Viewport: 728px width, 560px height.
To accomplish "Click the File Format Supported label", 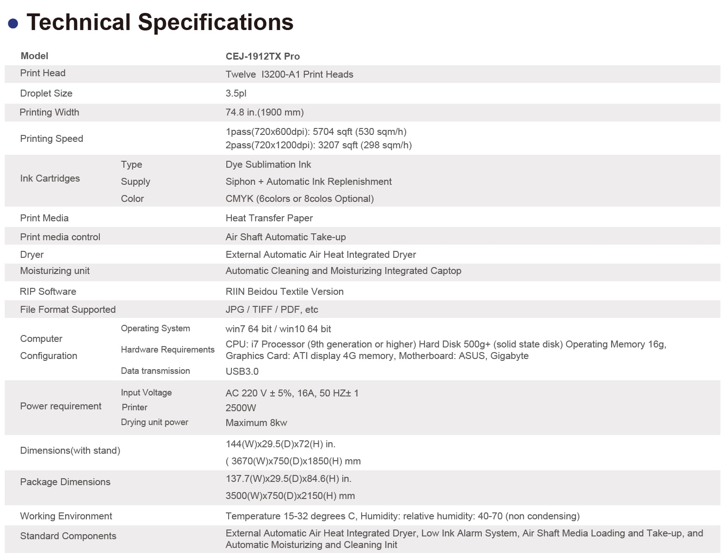I will 67,310.
